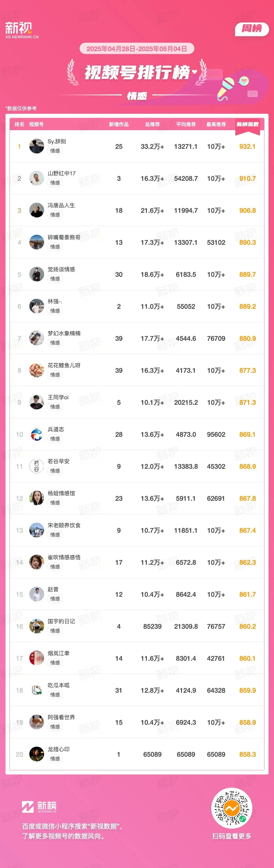The width and height of the screenshot is (274, 868).
Task: Click 山野红中17 profile avatar
Action: 36,178
